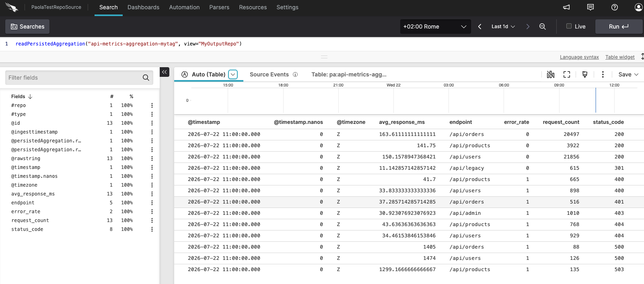This screenshot has width=644, height=284.
Task: Click the request_count column header
Action: 561,122
